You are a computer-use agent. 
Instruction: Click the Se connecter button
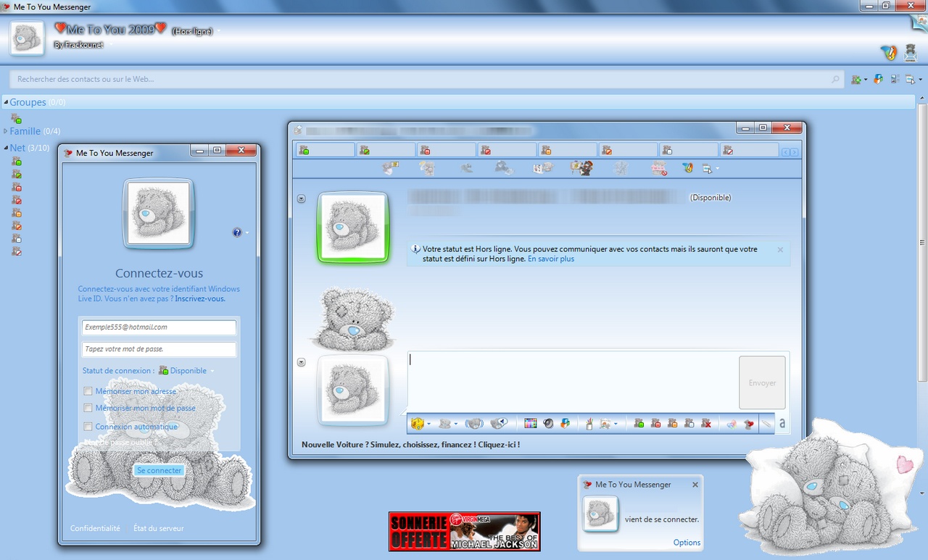click(x=159, y=470)
